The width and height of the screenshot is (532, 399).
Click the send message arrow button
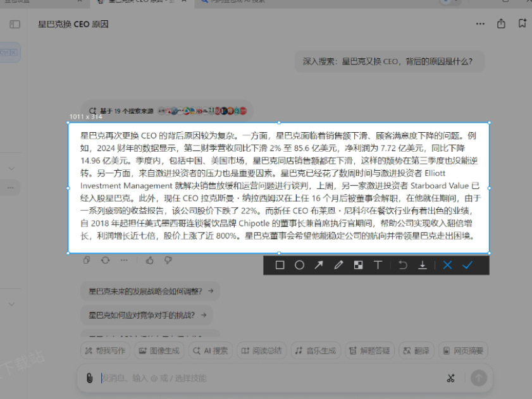pos(479,378)
